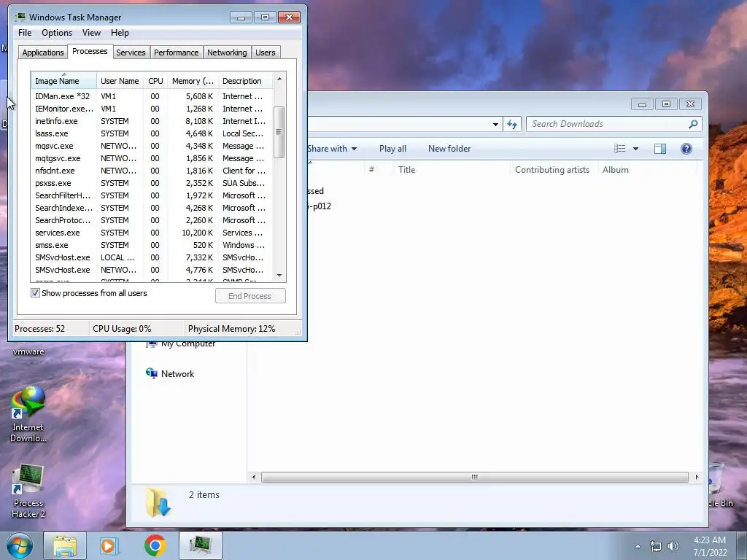
Task: Open the Explorer help icon
Action: pyautogui.click(x=686, y=149)
